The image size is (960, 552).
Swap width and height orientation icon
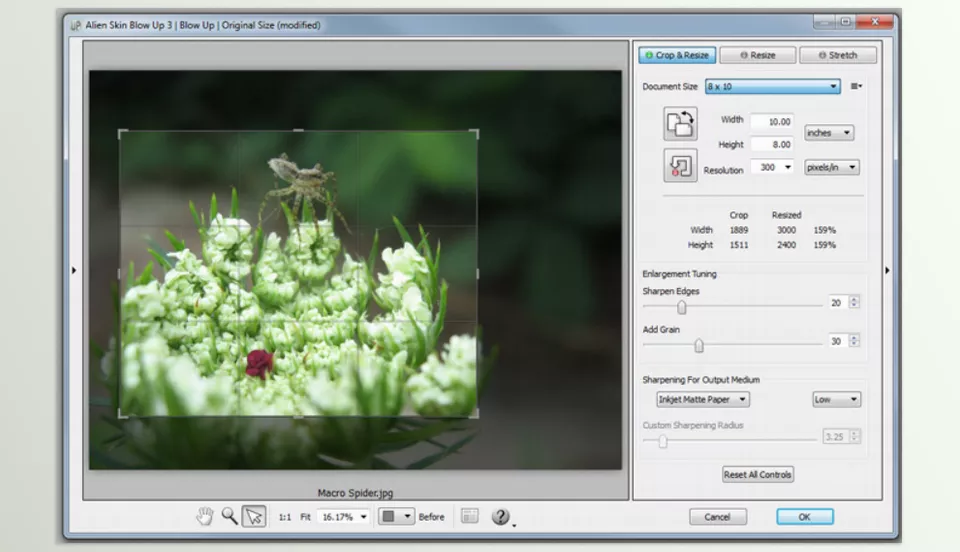click(680, 124)
